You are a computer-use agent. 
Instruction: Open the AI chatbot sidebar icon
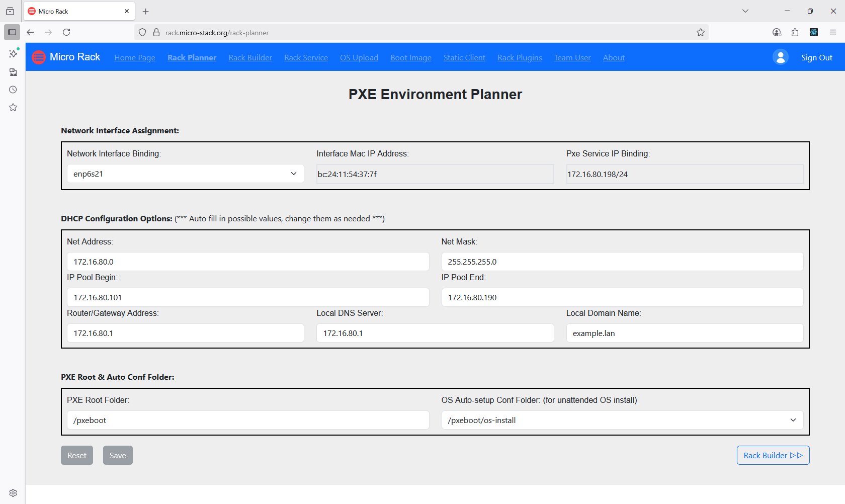tap(13, 53)
